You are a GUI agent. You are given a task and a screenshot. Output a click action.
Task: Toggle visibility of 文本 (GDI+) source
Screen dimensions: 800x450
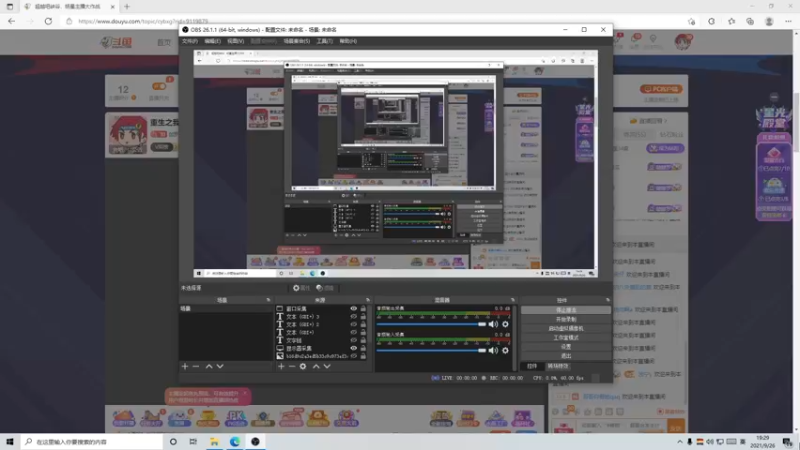[x=353, y=332]
